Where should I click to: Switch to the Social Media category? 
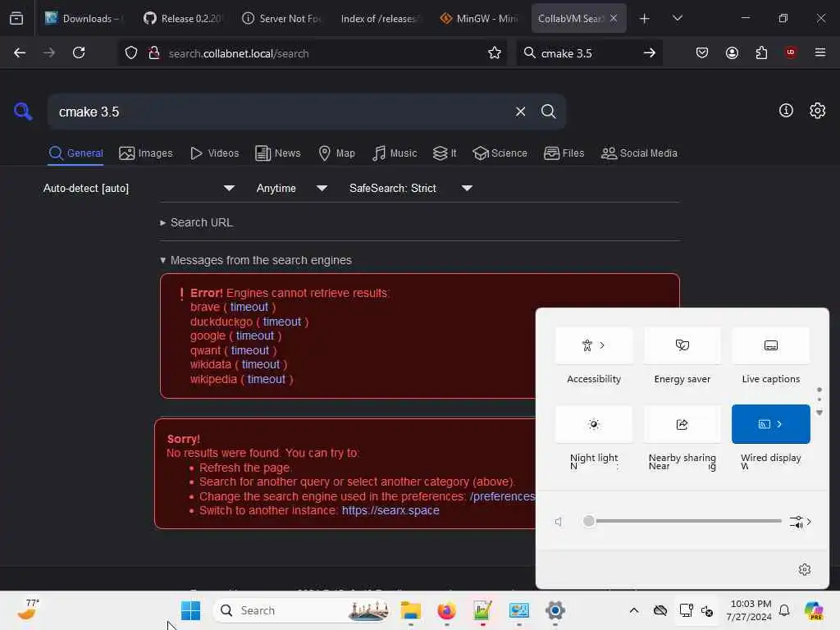coord(639,153)
